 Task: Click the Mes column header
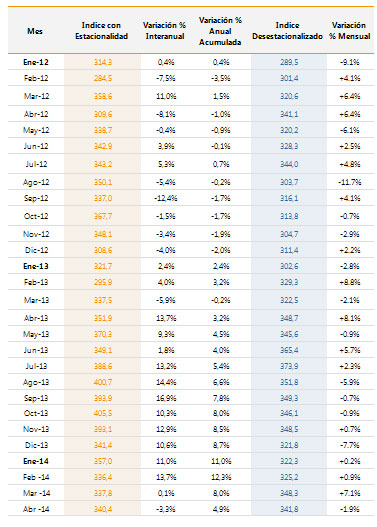tap(35, 31)
